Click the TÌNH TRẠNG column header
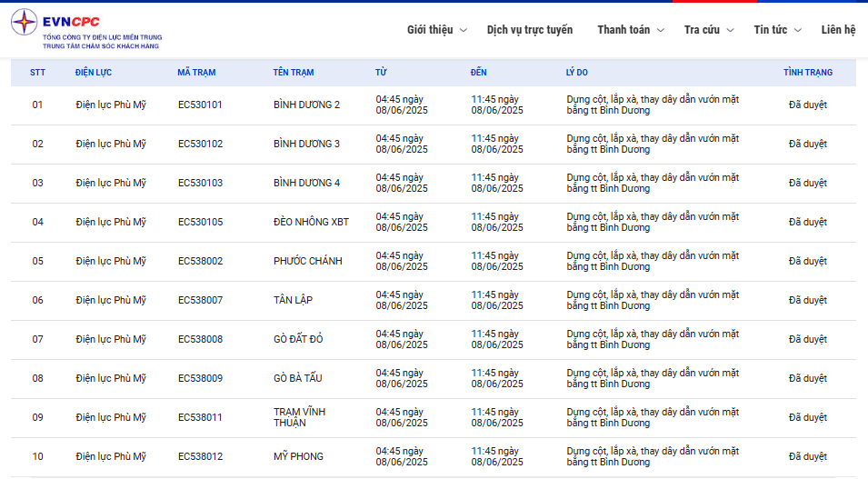Screen dimensions: 868x479 click(807, 73)
